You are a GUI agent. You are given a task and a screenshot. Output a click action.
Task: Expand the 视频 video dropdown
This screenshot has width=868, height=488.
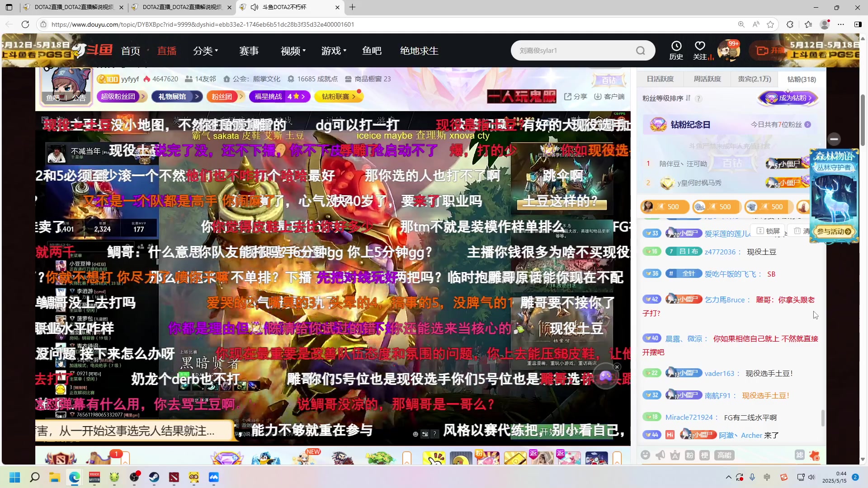293,51
